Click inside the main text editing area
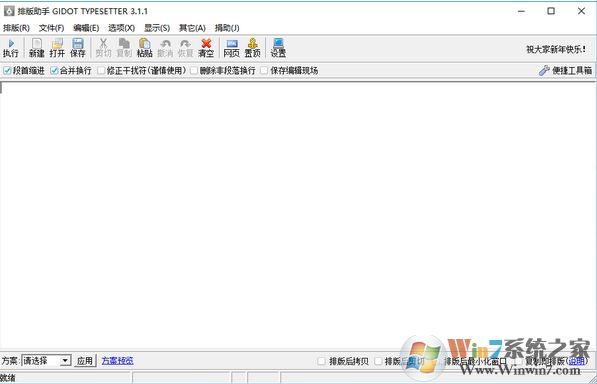Image resolution: width=597 pixels, height=384 pixels. tap(298, 215)
